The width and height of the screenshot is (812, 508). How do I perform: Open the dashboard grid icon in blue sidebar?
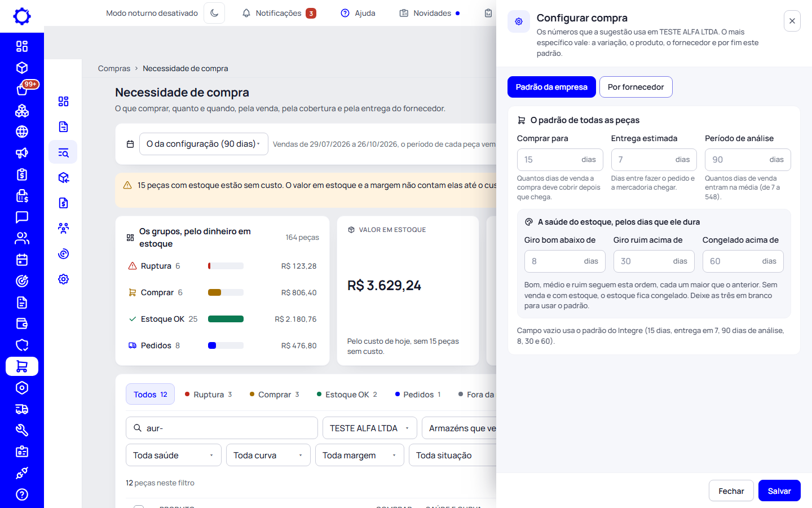coord(22,46)
